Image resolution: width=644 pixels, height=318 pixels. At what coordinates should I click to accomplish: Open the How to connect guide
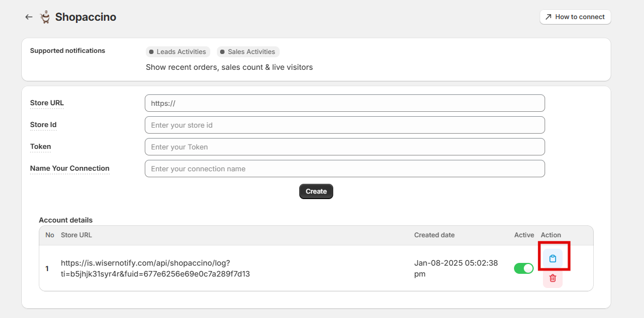coord(575,17)
